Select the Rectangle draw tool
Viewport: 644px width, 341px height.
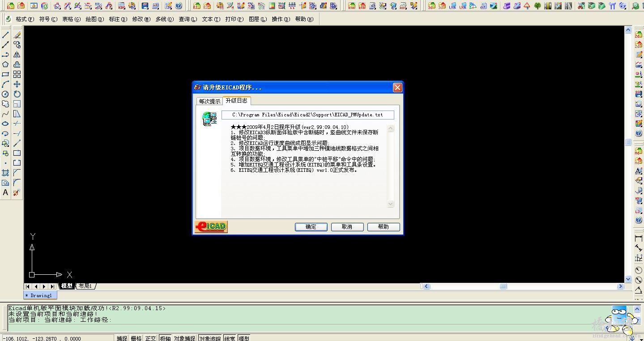point(5,74)
